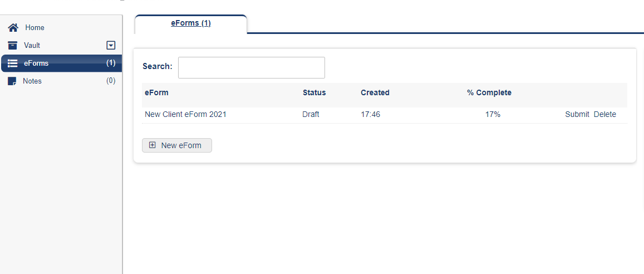Sort by the Status column header

314,93
